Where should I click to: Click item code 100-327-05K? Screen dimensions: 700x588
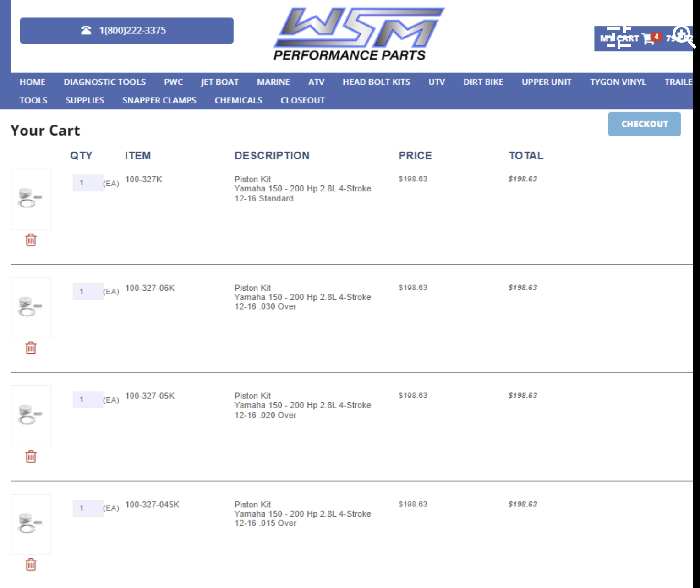(150, 396)
